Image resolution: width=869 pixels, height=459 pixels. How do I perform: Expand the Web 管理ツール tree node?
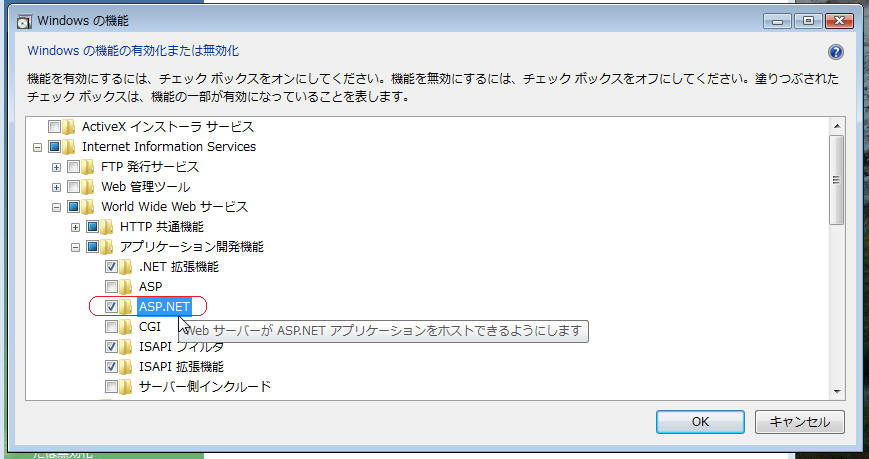(56, 187)
